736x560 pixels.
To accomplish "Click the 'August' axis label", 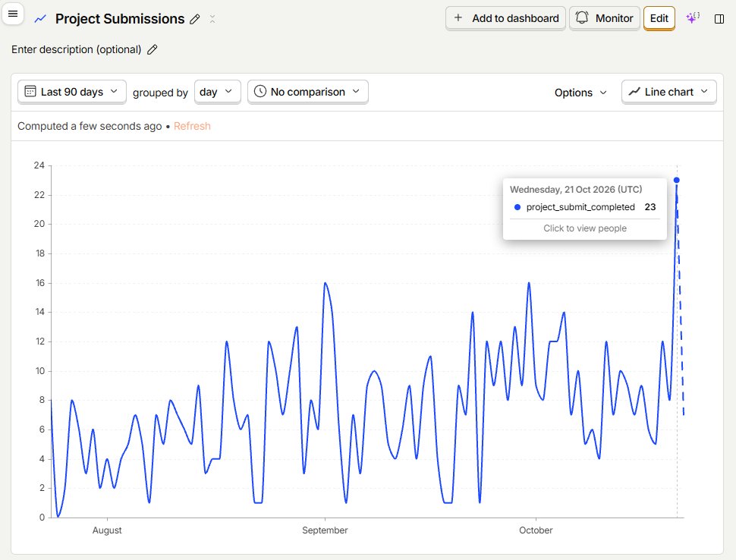I will click(107, 530).
